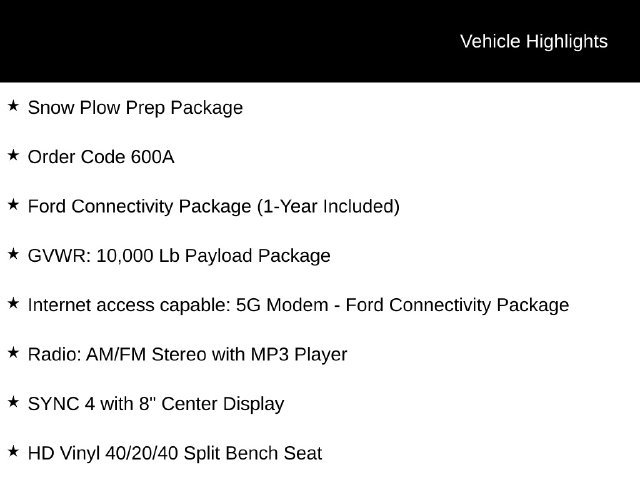Click the Order Code 600A text
The image size is (640, 480).
click(101, 157)
